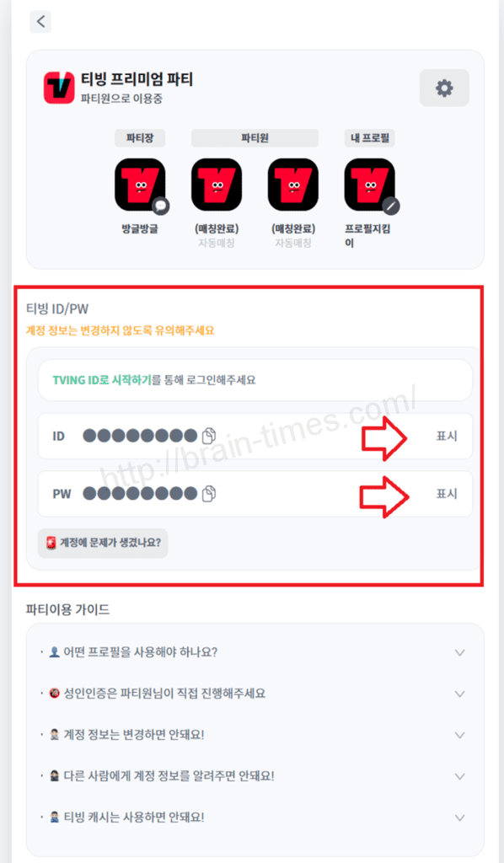Copy the ID using copy icon

(x=208, y=436)
